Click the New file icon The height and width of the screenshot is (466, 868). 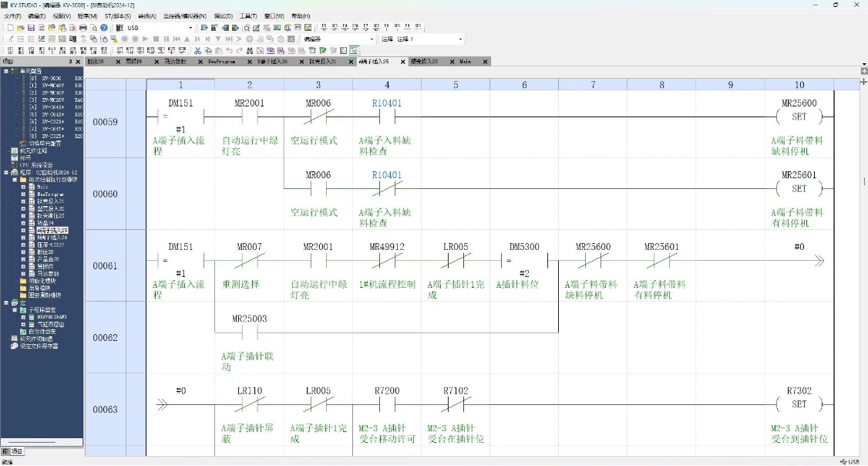pos(11,28)
